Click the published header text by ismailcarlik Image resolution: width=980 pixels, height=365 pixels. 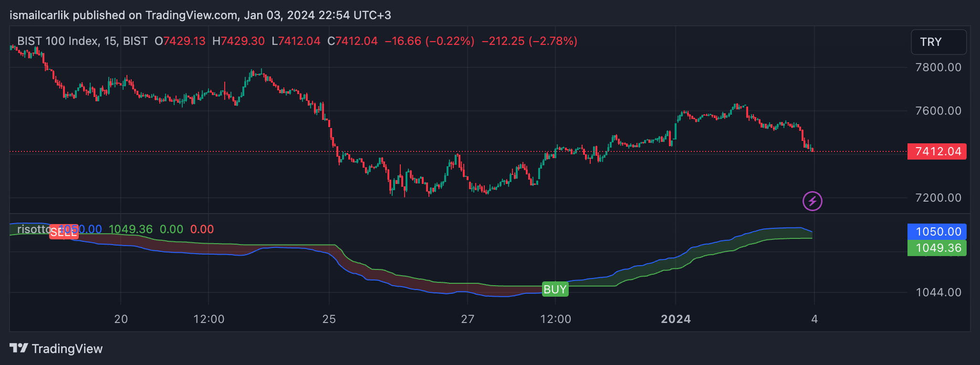click(x=200, y=15)
